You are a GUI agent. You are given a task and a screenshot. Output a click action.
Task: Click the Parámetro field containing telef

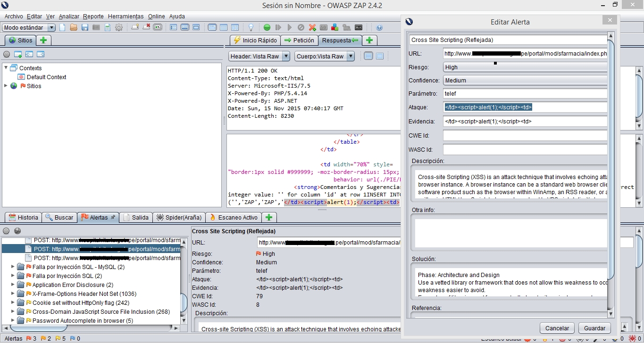(525, 94)
